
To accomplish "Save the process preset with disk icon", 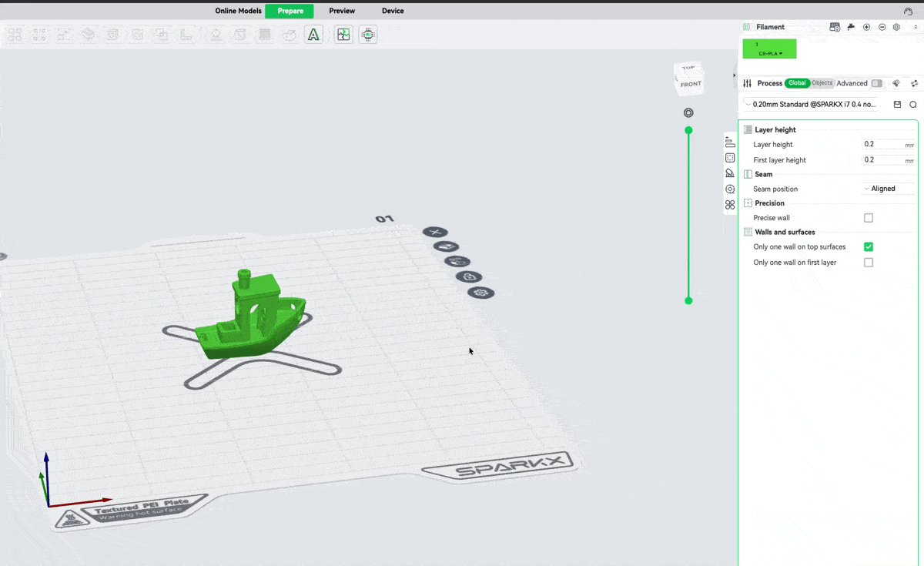I will (x=897, y=105).
